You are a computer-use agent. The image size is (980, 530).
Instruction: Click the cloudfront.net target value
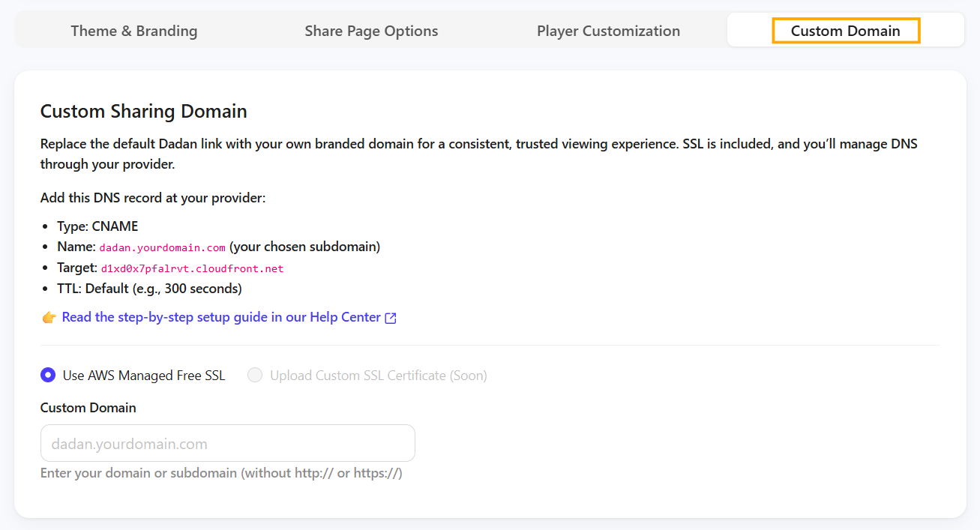click(x=192, y=268)
